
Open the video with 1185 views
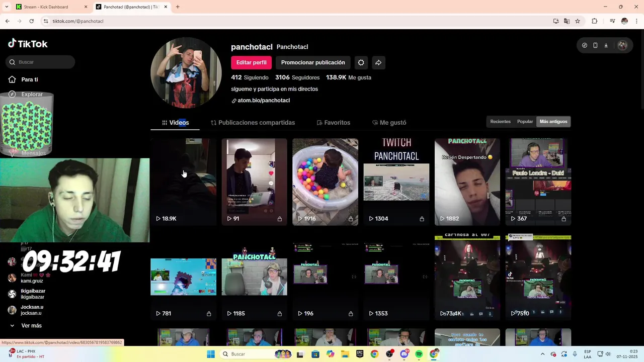click(254, 277)
